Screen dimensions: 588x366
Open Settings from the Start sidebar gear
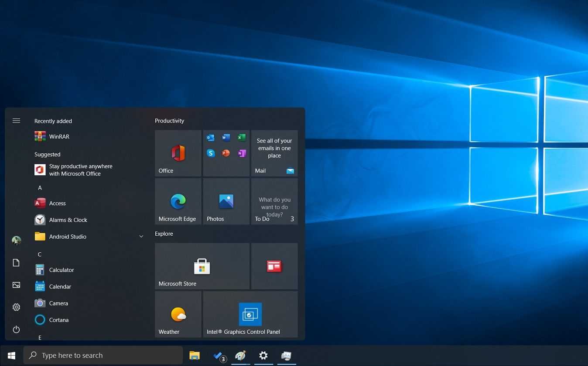coord(16,307)
